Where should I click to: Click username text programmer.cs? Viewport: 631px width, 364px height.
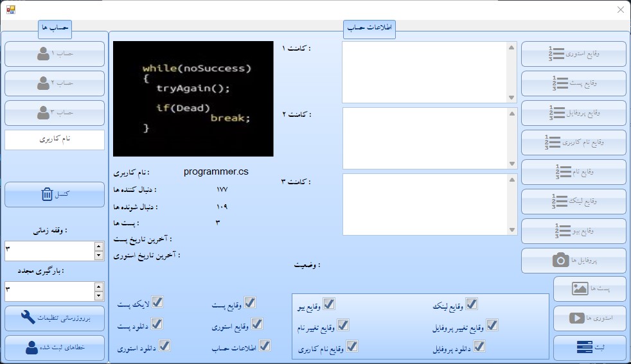click(216, 172)
